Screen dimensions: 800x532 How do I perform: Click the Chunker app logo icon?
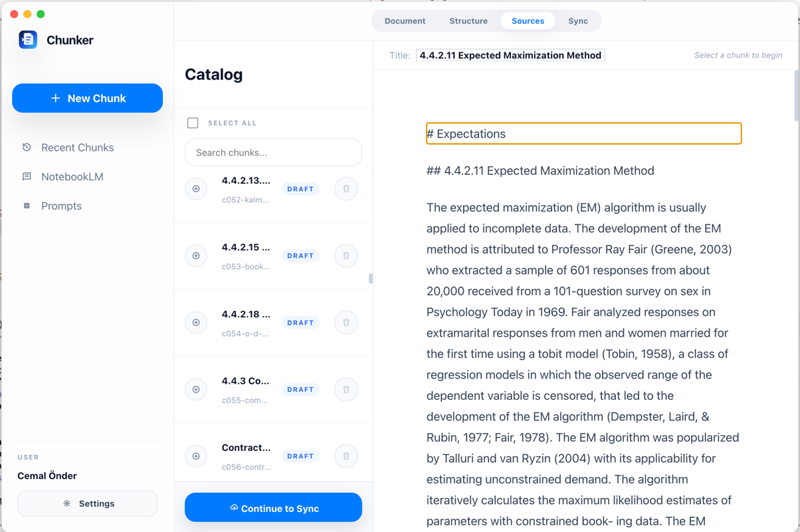[x=28, y=40]
